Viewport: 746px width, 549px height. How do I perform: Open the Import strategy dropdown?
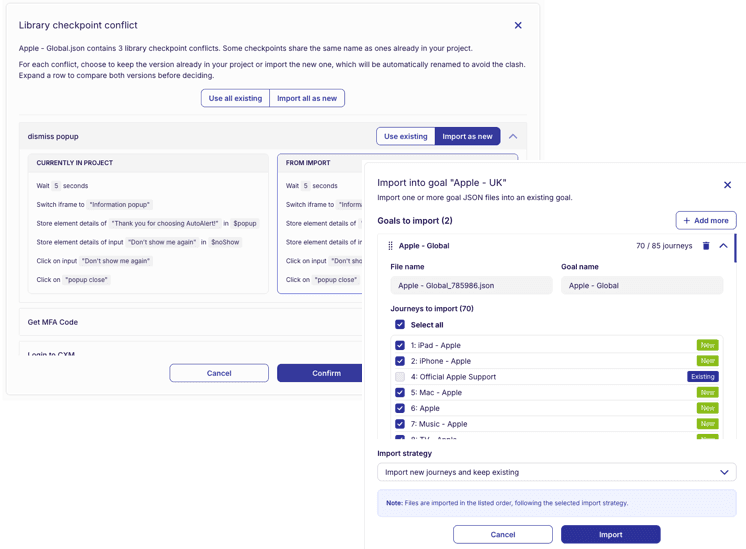[557, 472]
